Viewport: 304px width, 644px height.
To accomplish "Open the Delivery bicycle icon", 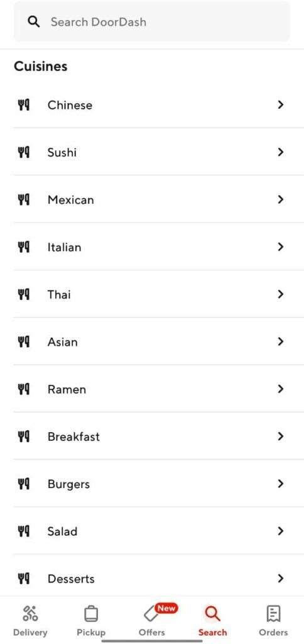I will (30, 614).
